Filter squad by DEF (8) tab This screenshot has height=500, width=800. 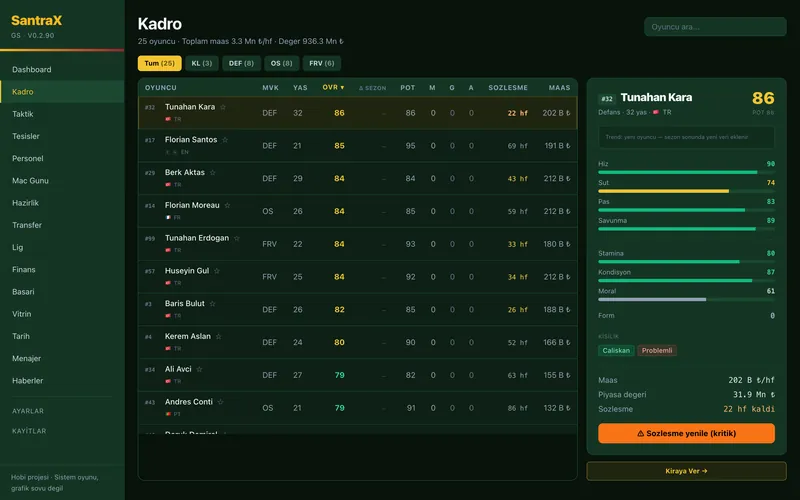click(x=241, y=63)
